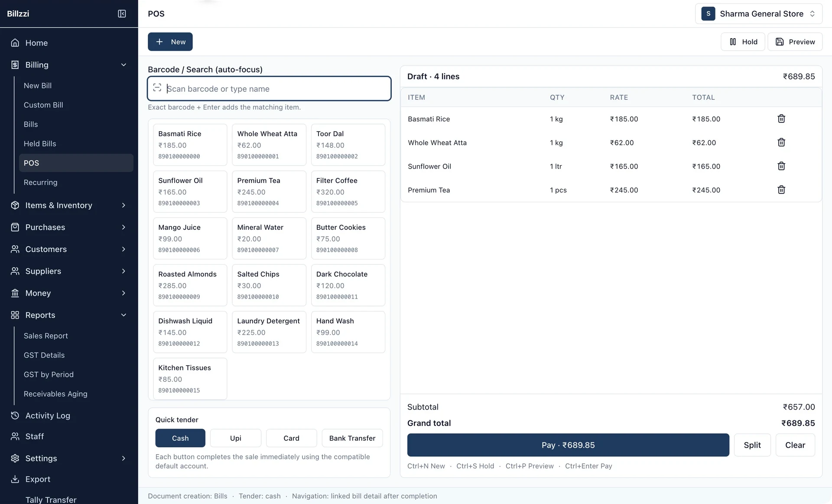Select Bank Transfer quick tender
The width and height of the screenshot is (832, 504).
click(352, 438)
